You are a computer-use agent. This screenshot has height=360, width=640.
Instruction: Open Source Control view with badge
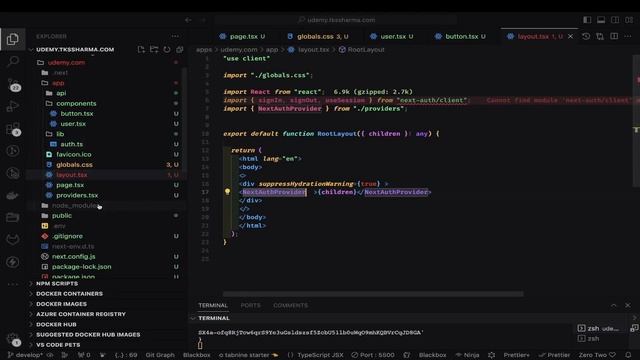[13, 84]
